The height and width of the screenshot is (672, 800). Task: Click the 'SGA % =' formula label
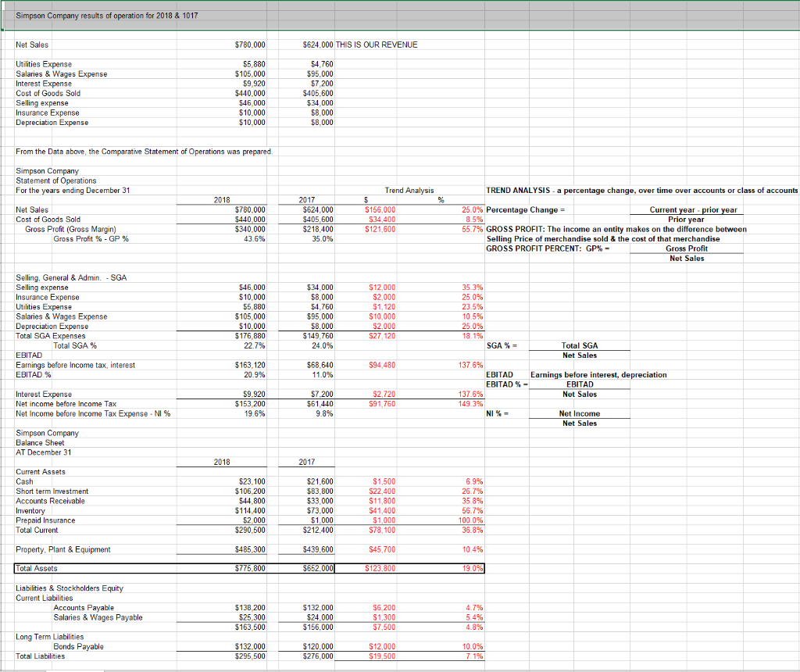(502, 345)
